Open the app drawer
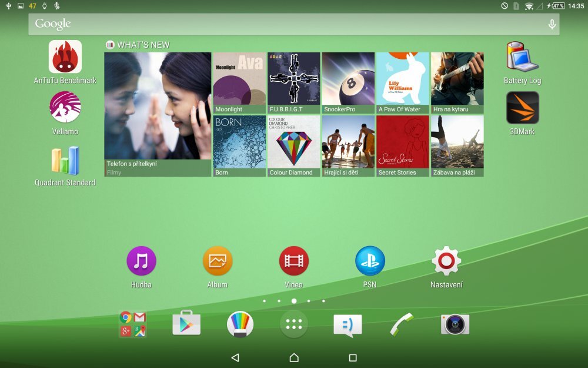The image size is (588, 368). [x=293, y=323]
